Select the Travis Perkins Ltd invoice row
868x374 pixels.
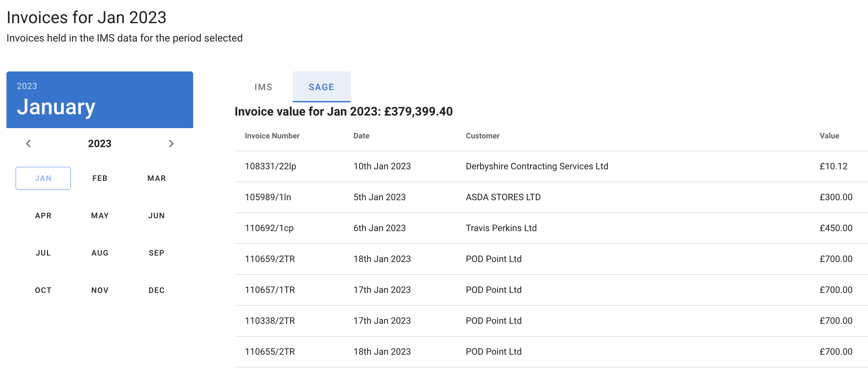click(501, 228)
